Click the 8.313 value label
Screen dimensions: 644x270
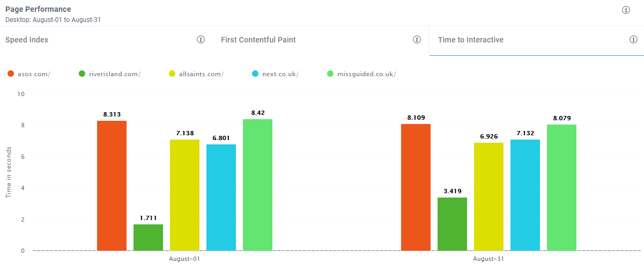coord(112,114)
